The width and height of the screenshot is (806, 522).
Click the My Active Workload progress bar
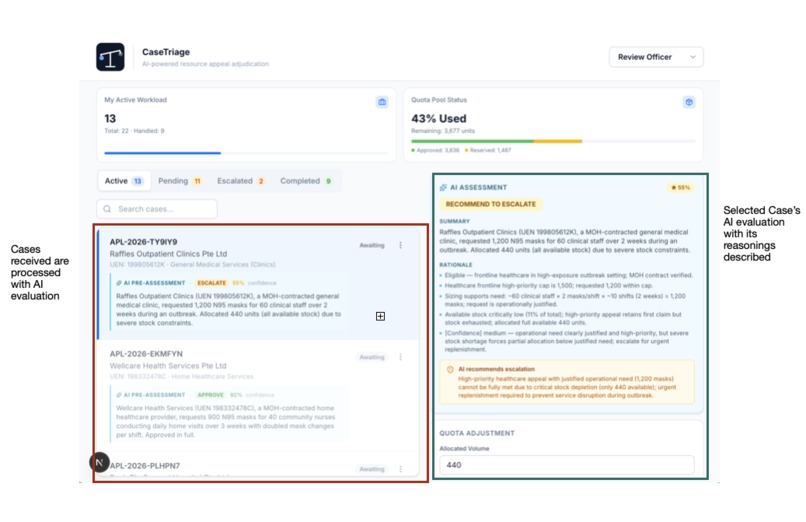tap(246, 153)
